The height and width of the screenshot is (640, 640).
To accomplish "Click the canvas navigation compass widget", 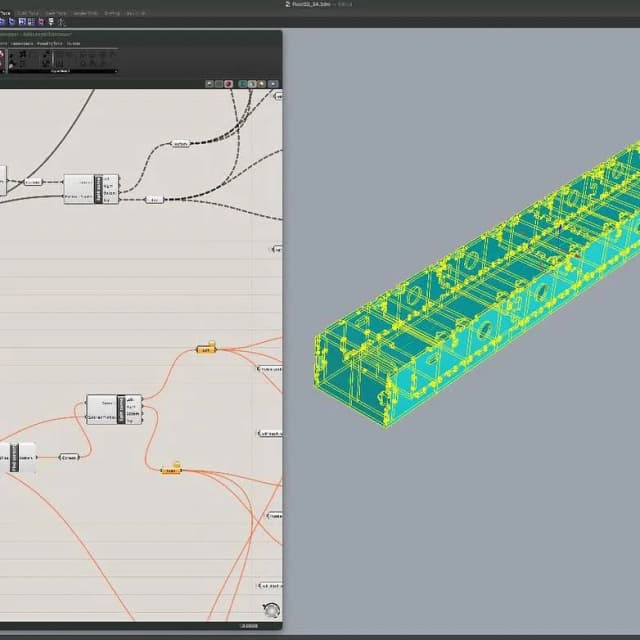I will point(271,610).
